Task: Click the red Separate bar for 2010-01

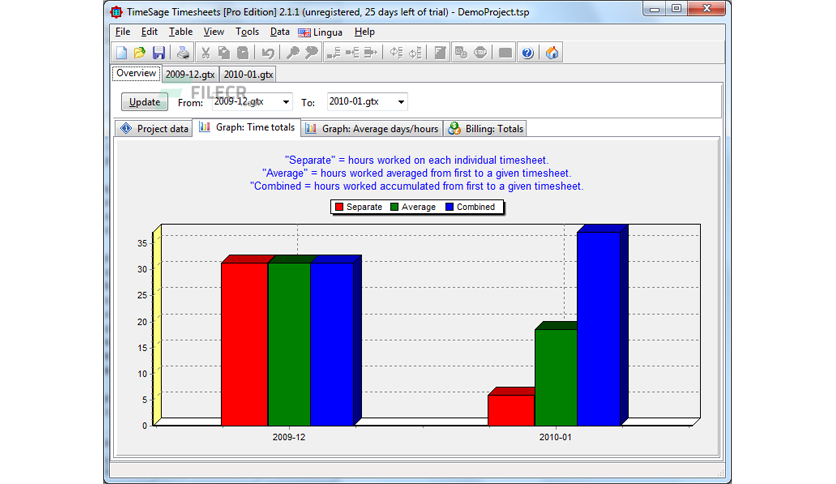Action: (511, 410)
